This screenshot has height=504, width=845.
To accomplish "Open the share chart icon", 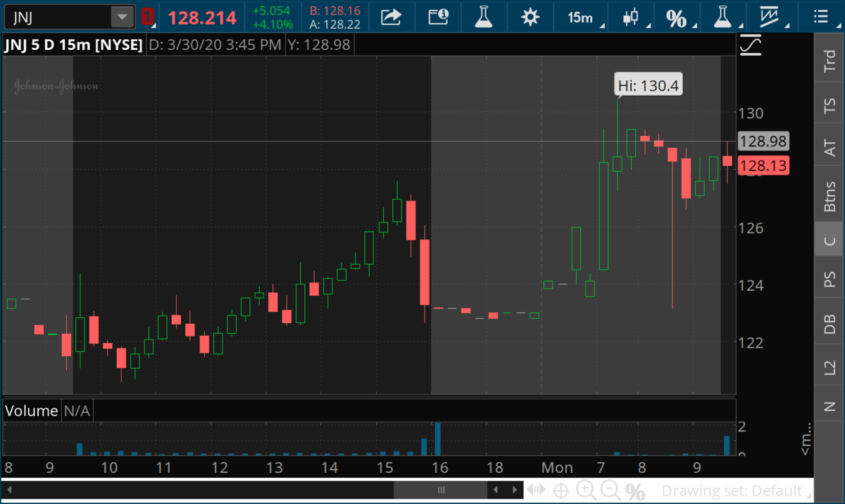I will click(392, 17).
